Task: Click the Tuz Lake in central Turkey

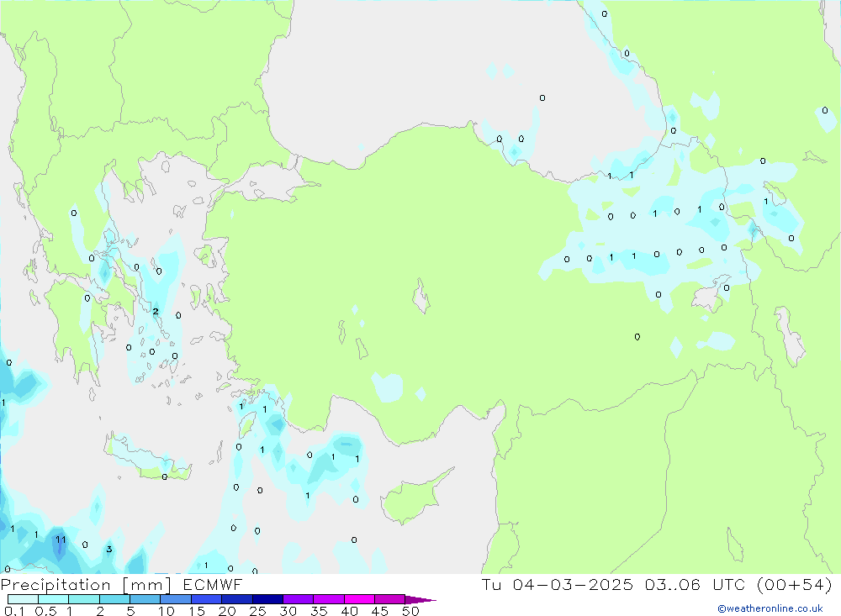Action: pyautogui.click(x=421, y=297)
